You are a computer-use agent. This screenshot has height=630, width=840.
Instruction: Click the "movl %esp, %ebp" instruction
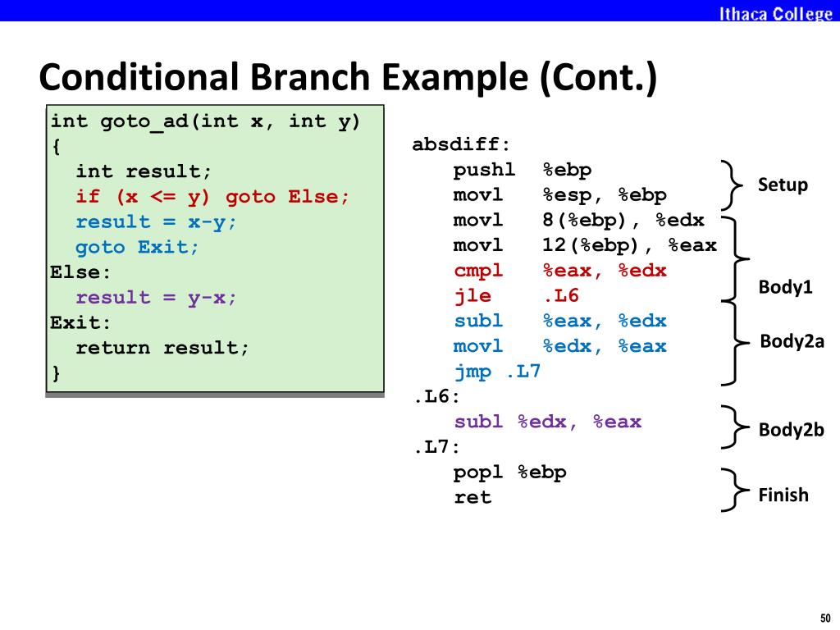[x=559, y=195]
